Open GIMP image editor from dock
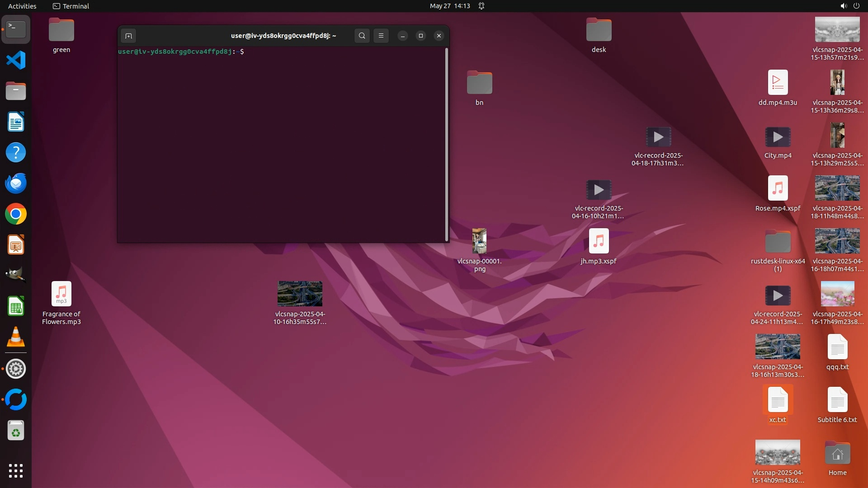 (16, 275)
